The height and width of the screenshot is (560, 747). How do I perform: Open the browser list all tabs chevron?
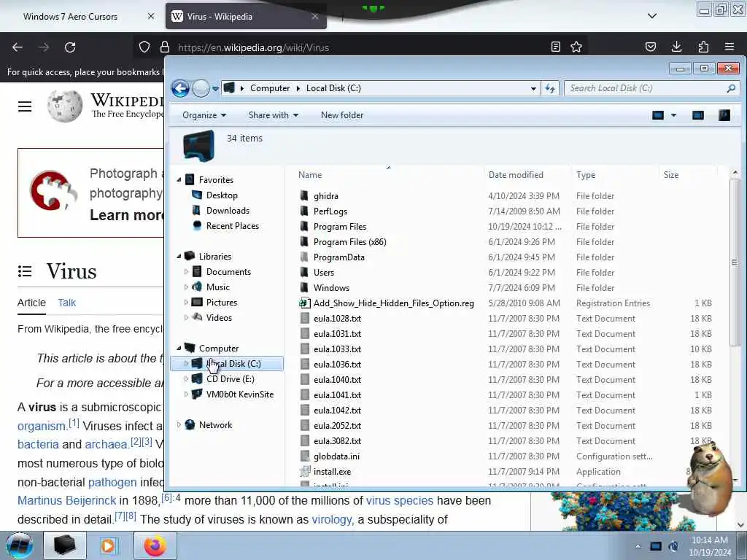pyautogui.click(x=652, y=16)
